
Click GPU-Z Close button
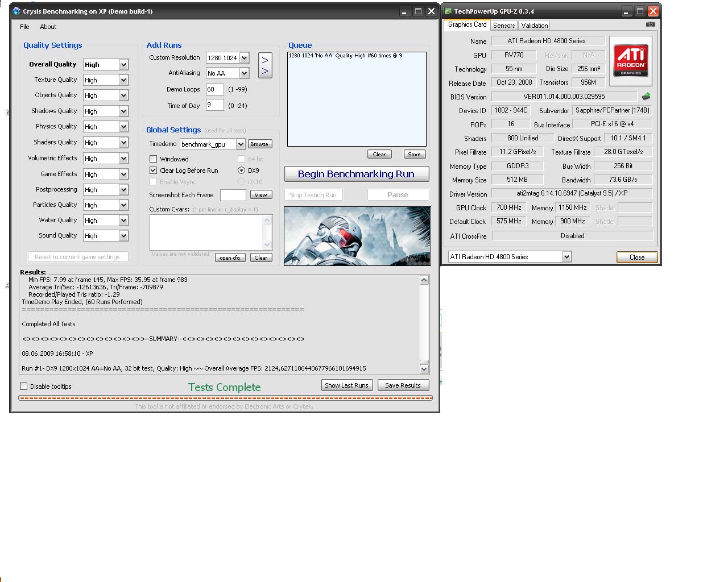click(x=637, y=257)
